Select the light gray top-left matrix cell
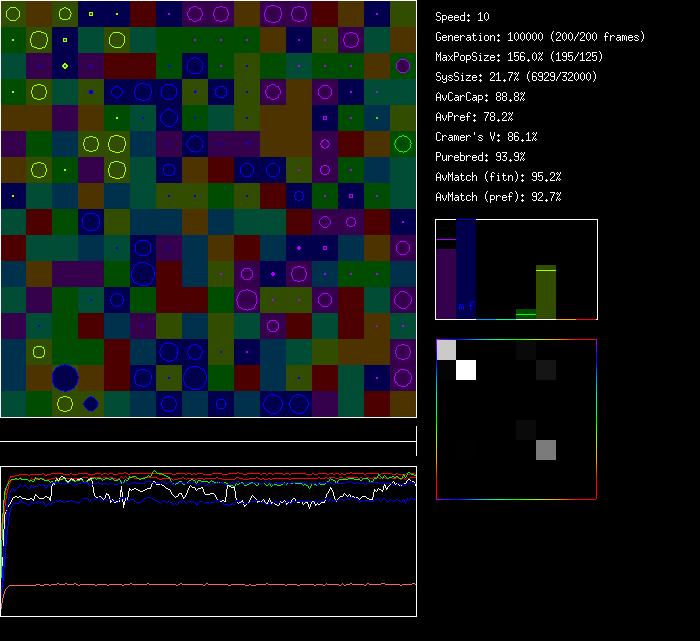This screenshot has height=641, width=700. 446,349
